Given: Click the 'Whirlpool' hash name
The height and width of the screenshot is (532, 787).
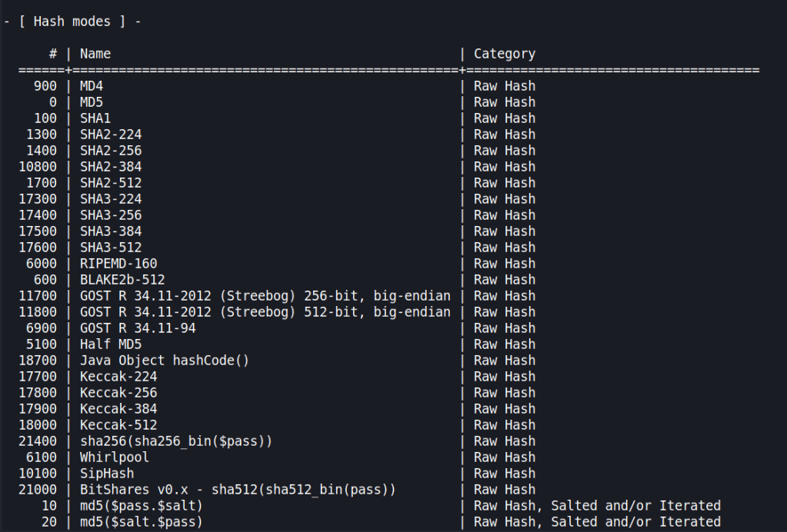Looking at the screenshot, I should tap(115, 457).
